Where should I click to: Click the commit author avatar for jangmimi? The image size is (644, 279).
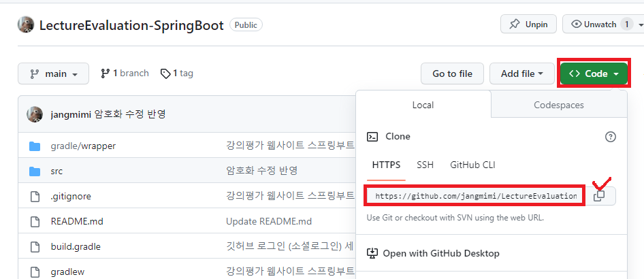click(35, 114)
